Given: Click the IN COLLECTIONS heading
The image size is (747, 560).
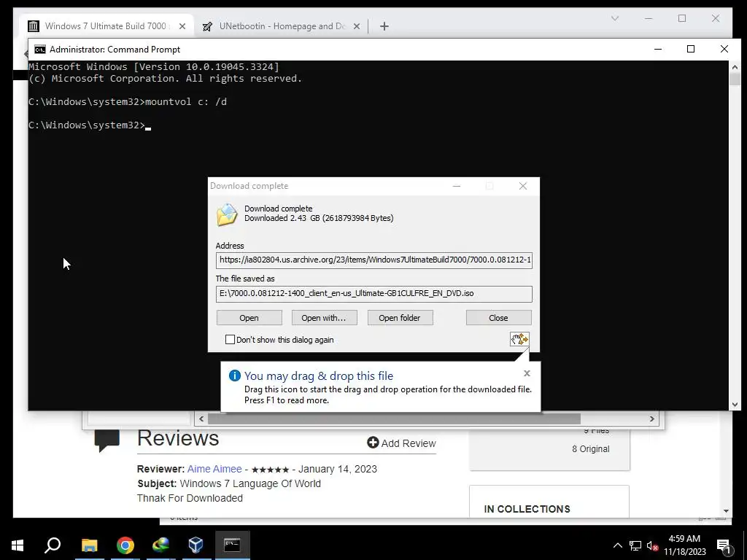Looking at the screenshot, I should coord(527,509).
